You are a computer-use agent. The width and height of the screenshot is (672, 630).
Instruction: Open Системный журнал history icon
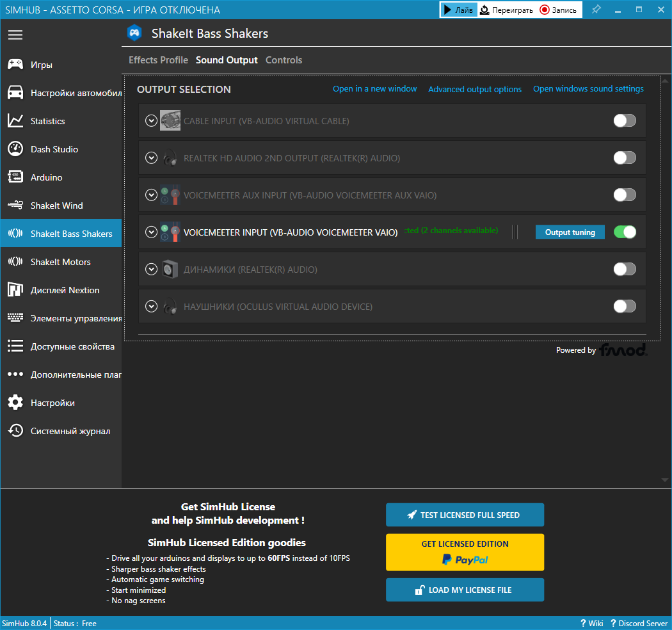pos(15,431)
